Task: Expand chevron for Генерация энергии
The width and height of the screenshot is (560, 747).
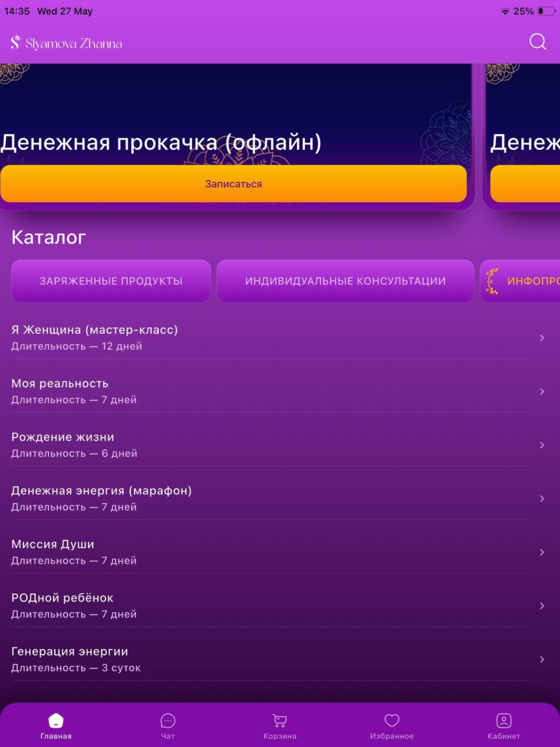Action: (x=542, y=660)
